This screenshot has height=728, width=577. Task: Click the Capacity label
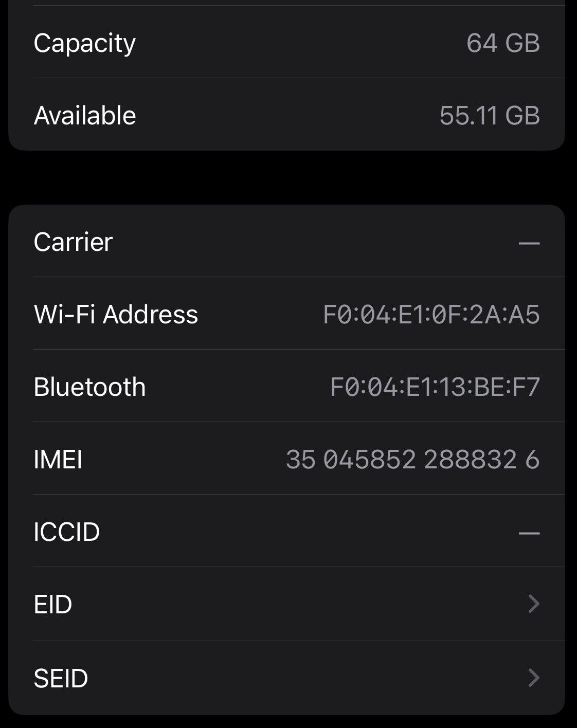point(85,43)
